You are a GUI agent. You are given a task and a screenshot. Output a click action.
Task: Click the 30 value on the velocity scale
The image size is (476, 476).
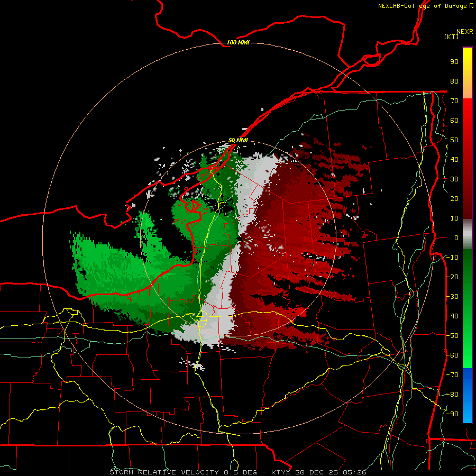click(x=454, y=179)
